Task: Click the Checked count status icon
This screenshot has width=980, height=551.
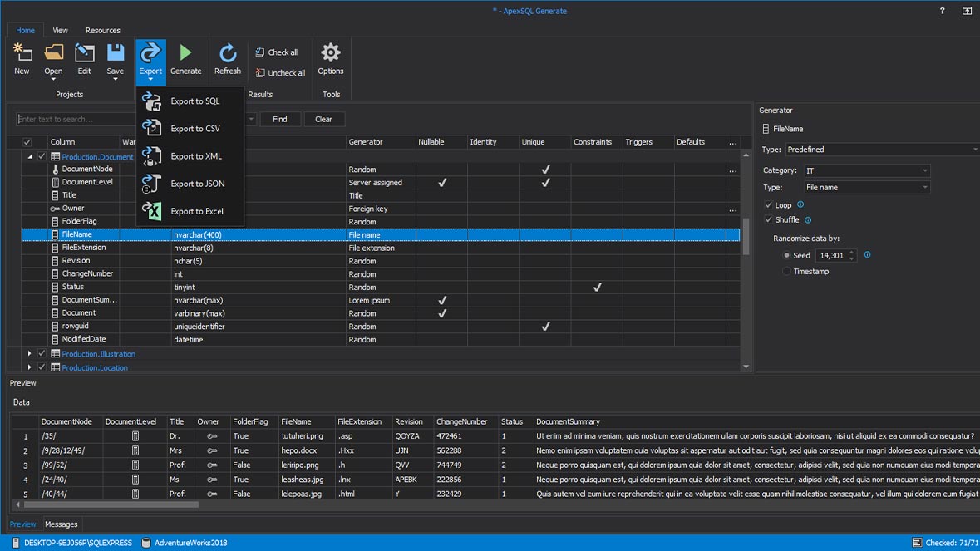Action: pos(917,542)
